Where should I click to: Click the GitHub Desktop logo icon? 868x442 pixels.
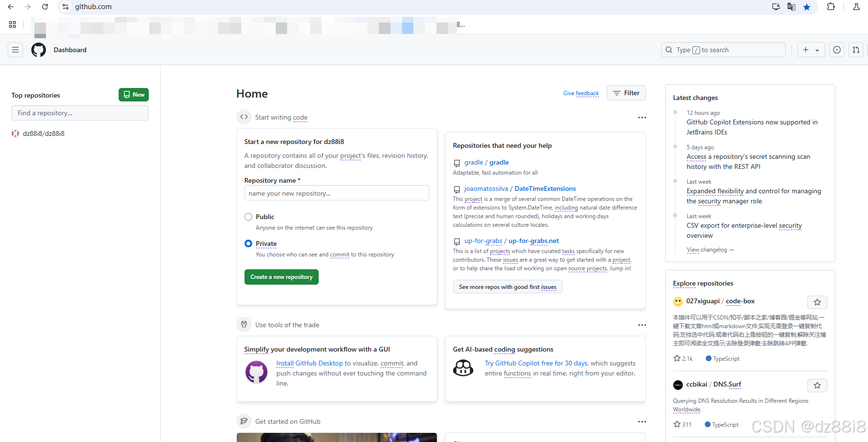[256, 372]
